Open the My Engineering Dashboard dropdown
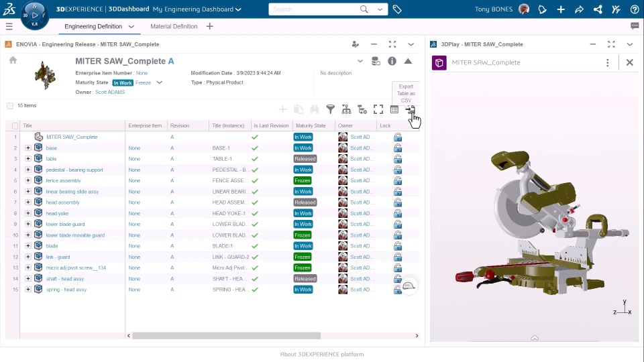The image size is (644, 362). coord(238,9)
